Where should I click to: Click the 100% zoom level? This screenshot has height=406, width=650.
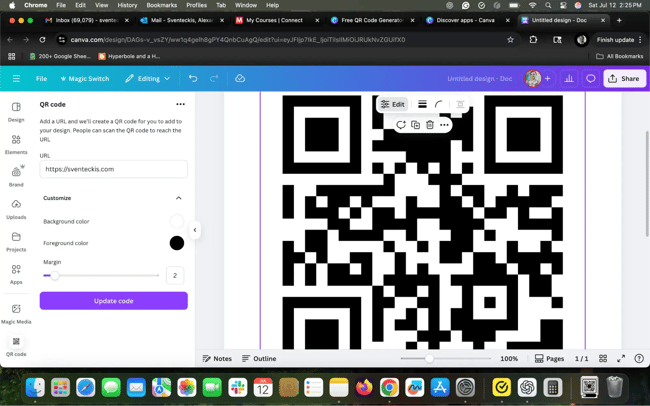tap(509, 358)
